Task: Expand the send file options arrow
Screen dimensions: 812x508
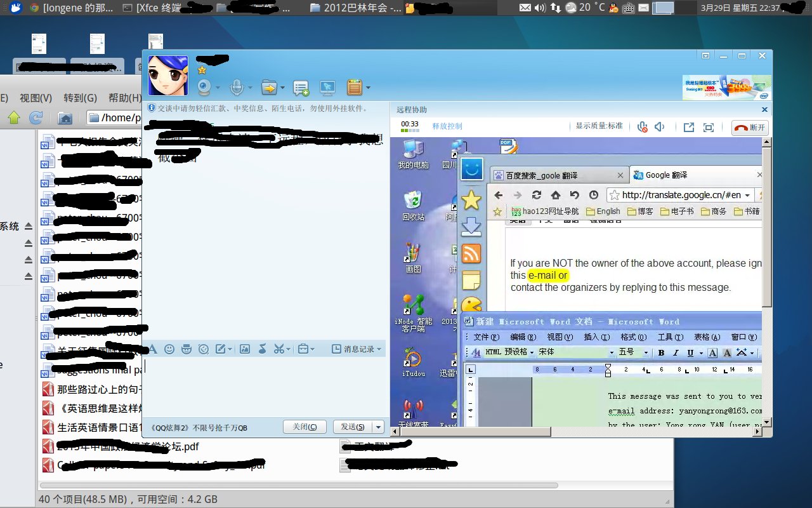Action: pyautogui.click(x=282, y=88)
